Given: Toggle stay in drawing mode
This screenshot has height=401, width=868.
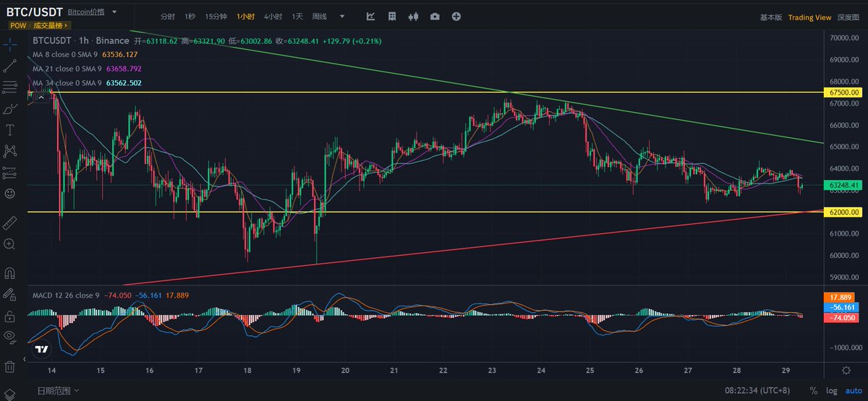Looking at the screenshot, I should pos(10,295).
